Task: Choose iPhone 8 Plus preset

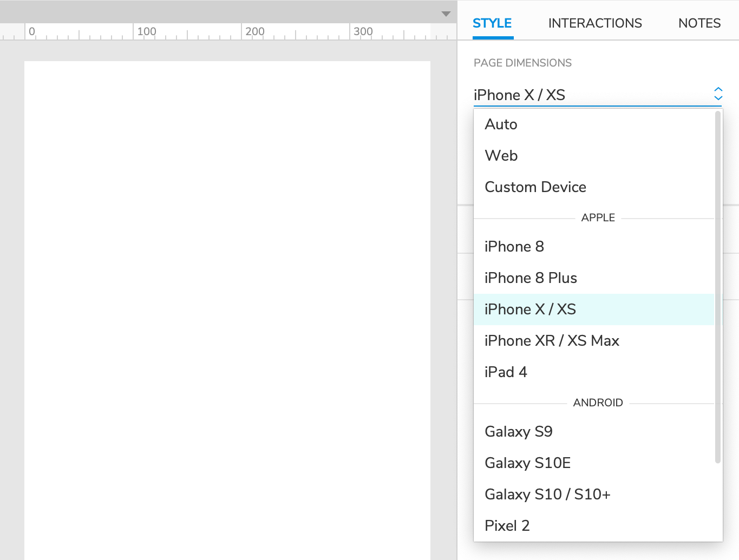Action: [594, 278]
